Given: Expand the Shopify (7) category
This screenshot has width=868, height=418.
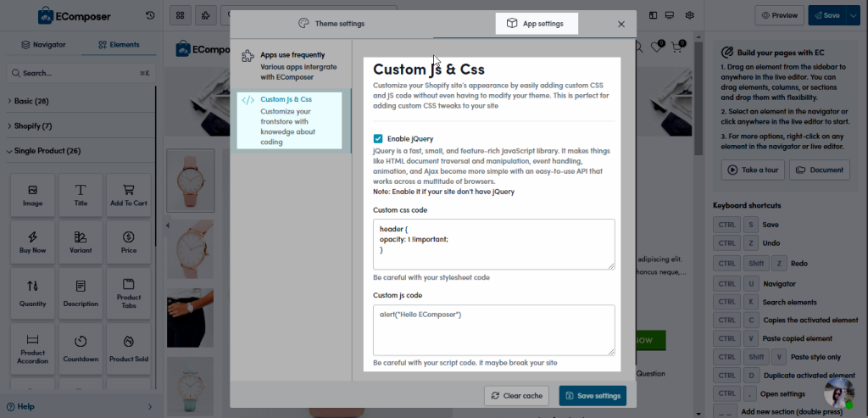Looking at the screenshot, I should [x=81, y=126].
